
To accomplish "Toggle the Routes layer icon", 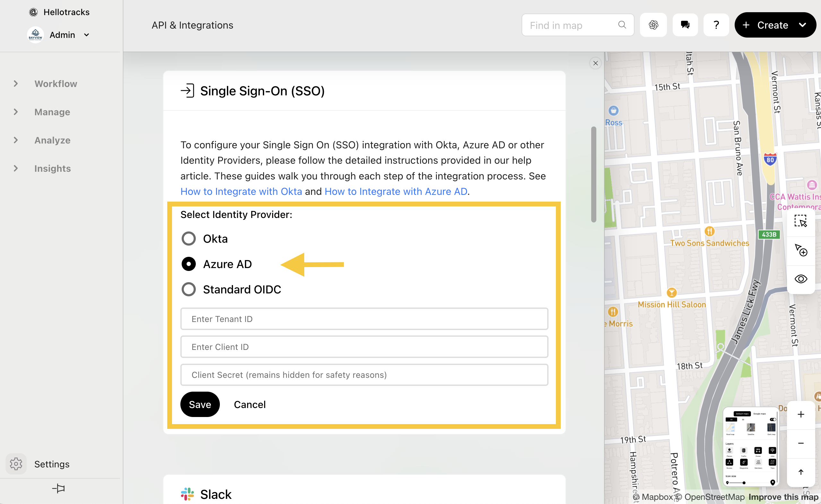I will point(730,462).
